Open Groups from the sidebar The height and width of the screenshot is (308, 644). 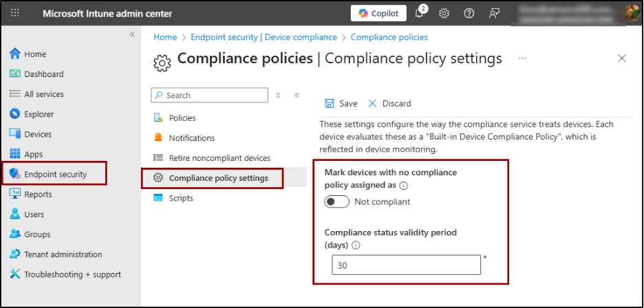[37, 234]
